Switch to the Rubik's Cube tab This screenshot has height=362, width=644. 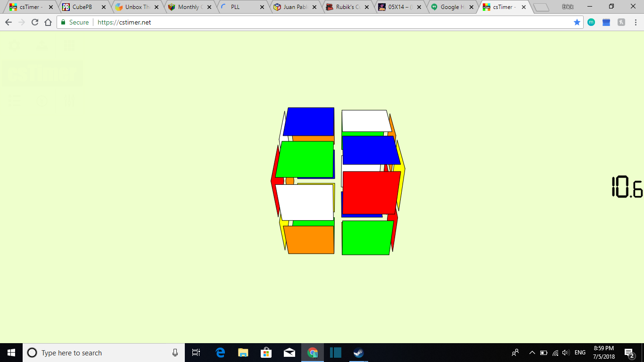tap(347, 7)
